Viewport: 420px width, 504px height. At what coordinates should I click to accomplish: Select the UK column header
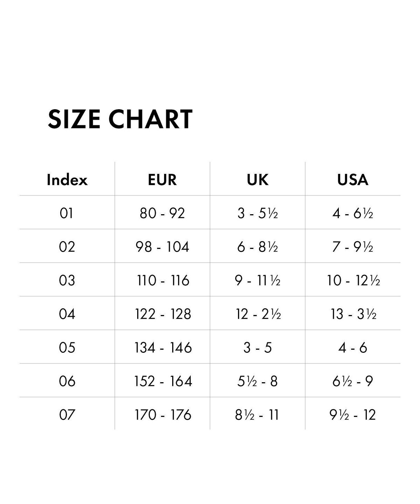click(x=258, y=180)
